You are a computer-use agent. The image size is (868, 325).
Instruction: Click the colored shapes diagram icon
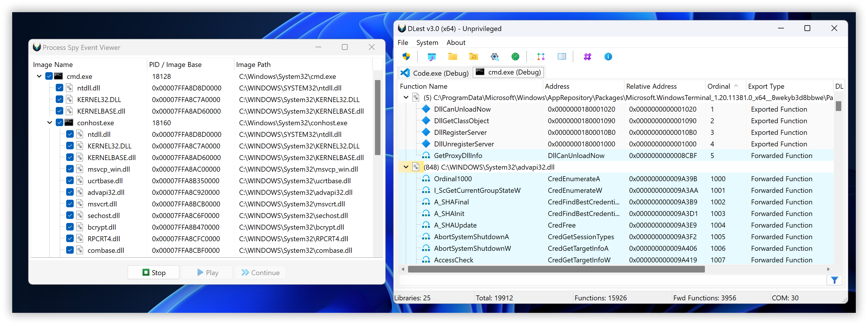click(x=541, y=57)
